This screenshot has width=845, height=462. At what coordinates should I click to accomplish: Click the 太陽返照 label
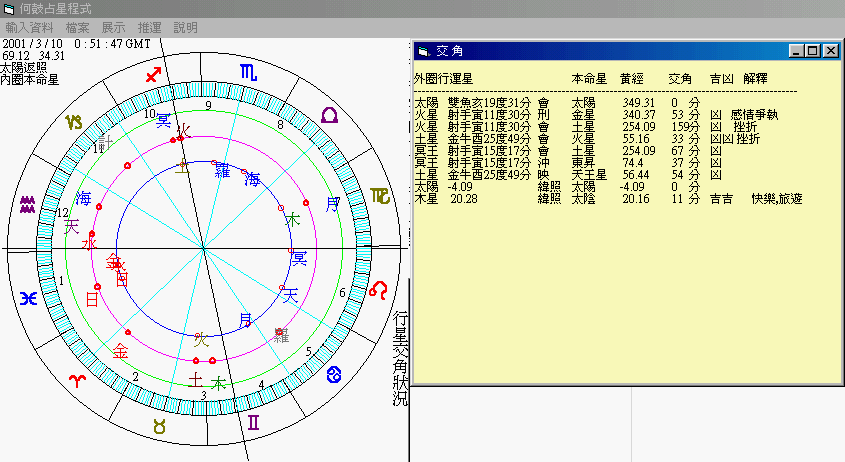pos(24,67)
